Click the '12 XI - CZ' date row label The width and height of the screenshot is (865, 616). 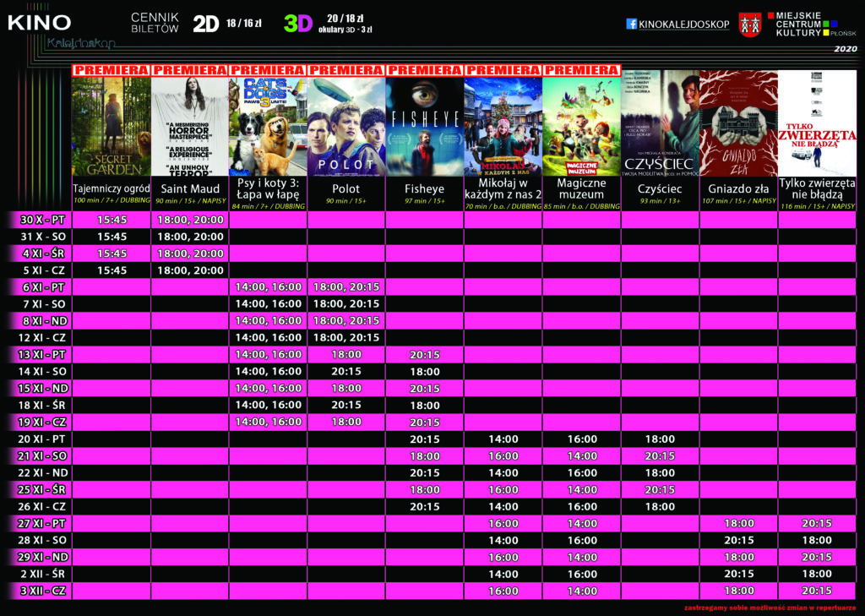point(42,337)
